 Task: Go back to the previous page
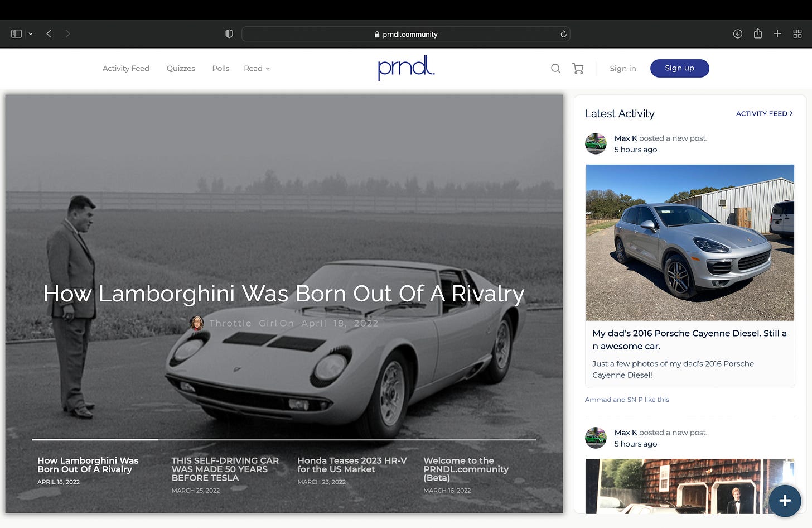coord(49,34)
